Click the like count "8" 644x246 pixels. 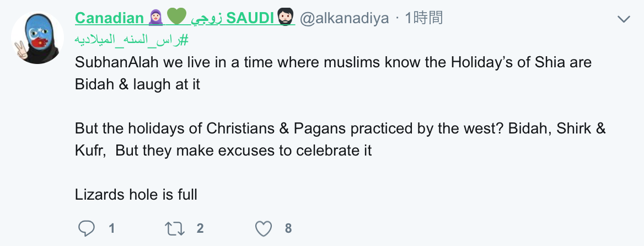288,228
